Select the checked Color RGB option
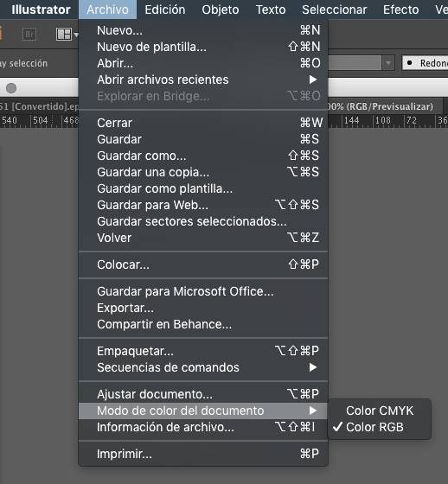This screenshot has width=448, height=484. (x=380, y=427)
